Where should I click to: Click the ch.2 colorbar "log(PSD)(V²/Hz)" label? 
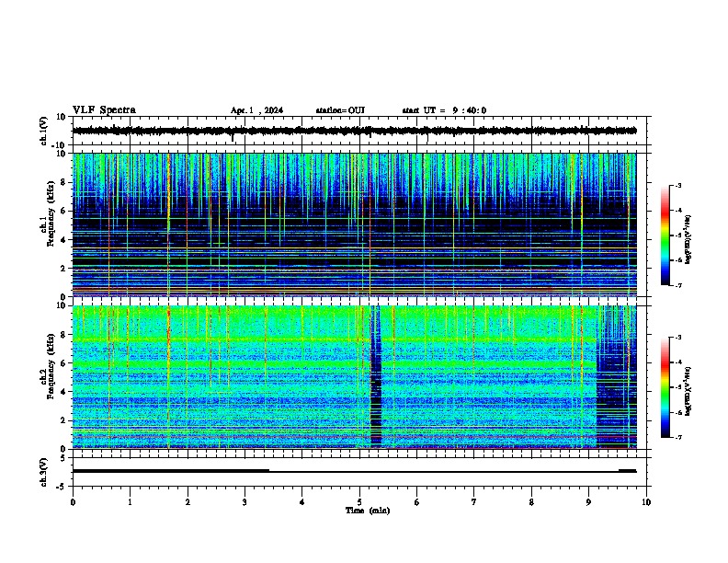(x=688, y=391)
